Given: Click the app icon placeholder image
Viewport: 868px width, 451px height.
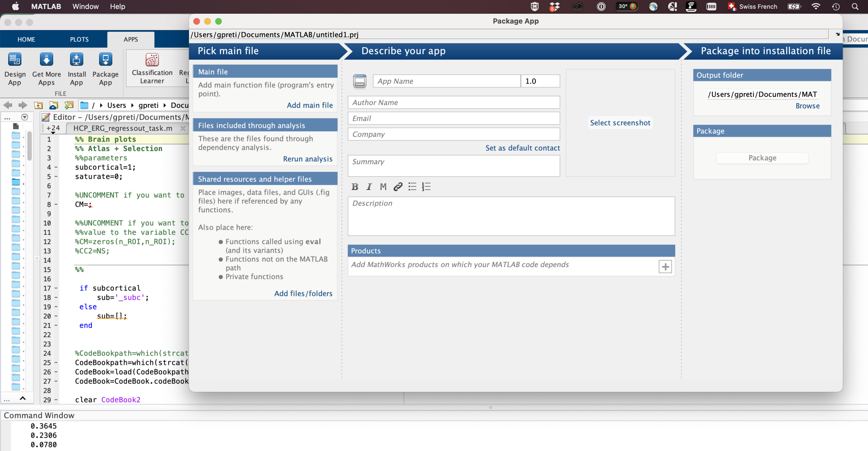Looking at the screenshot, I should click(360, 81).
